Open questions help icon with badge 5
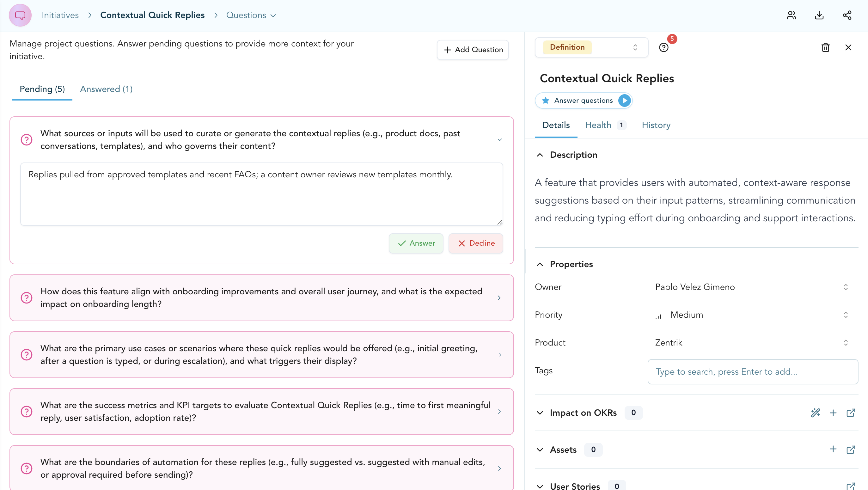The height and width of the screenshot is (490, 868). tap(663, 47)
